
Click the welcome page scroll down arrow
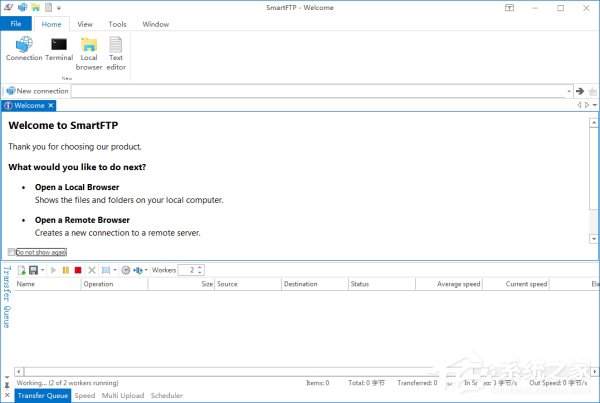tap(593, 239)
